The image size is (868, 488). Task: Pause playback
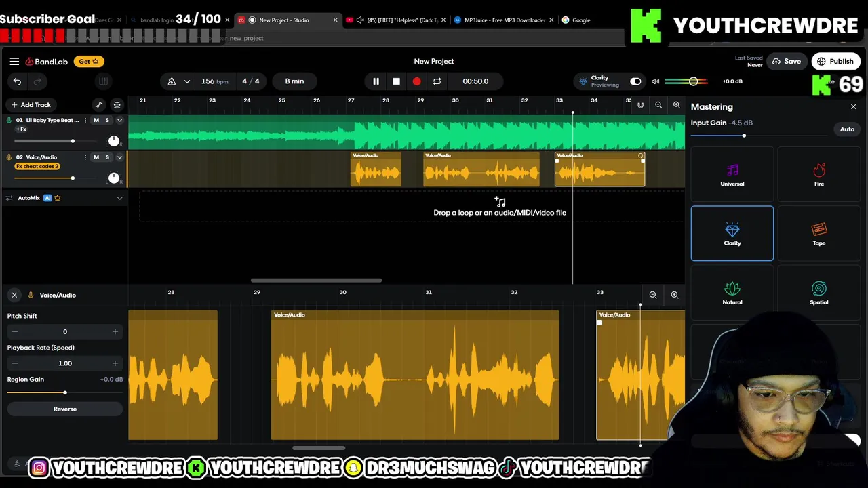click(x=376, y=81)
